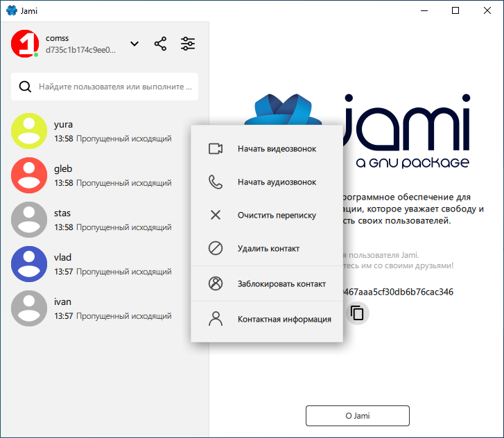504x438 pixels.
Task: Copy the Jami ID with copy icon
Action: click(357, 313)
